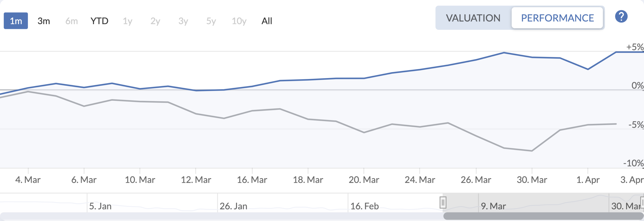Select the 2y range option

(x=155, y=21)
